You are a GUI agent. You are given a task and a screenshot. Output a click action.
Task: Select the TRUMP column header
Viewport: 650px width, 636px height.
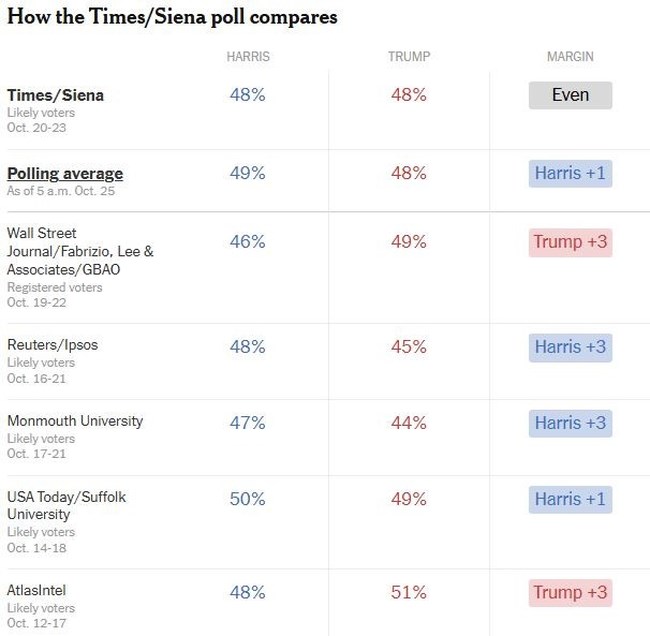408,57
